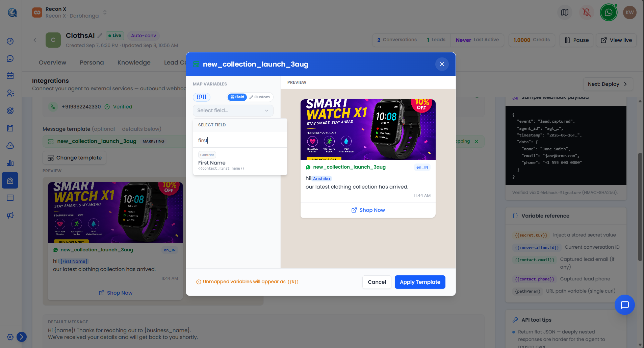This screenshot has height=348, width=644.
Task: Switch variable mode to Field
Action: [x=237, y=97]
